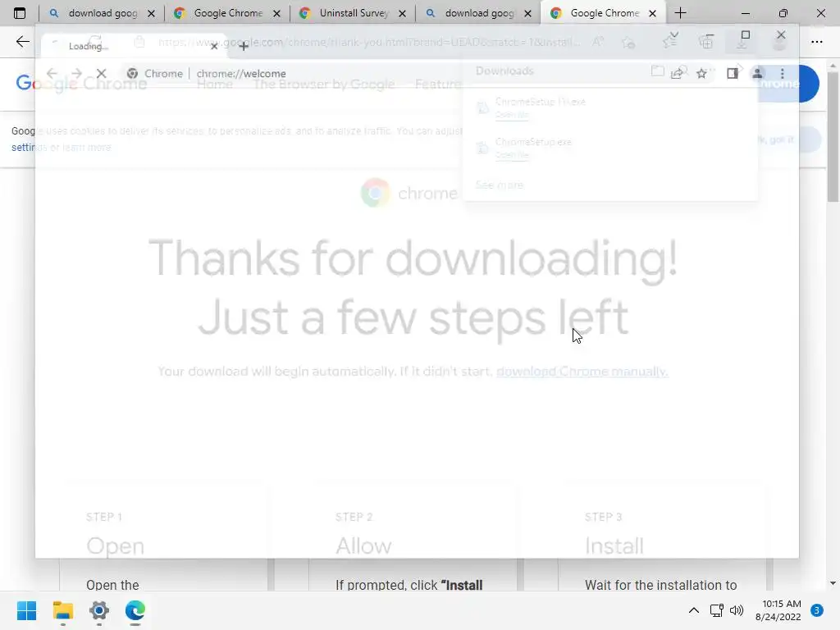Focus the chrome://welcome address bar

pos(418,73)
